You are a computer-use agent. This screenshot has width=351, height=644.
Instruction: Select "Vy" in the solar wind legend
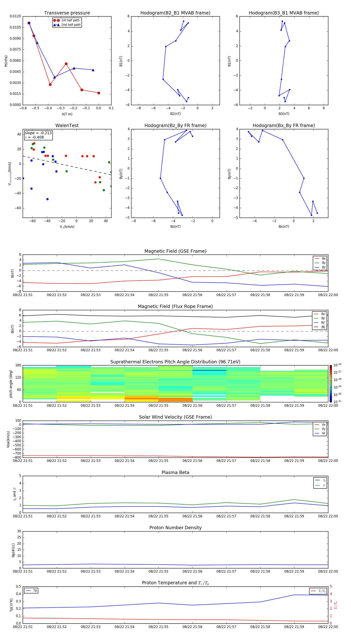coord(320,429)
